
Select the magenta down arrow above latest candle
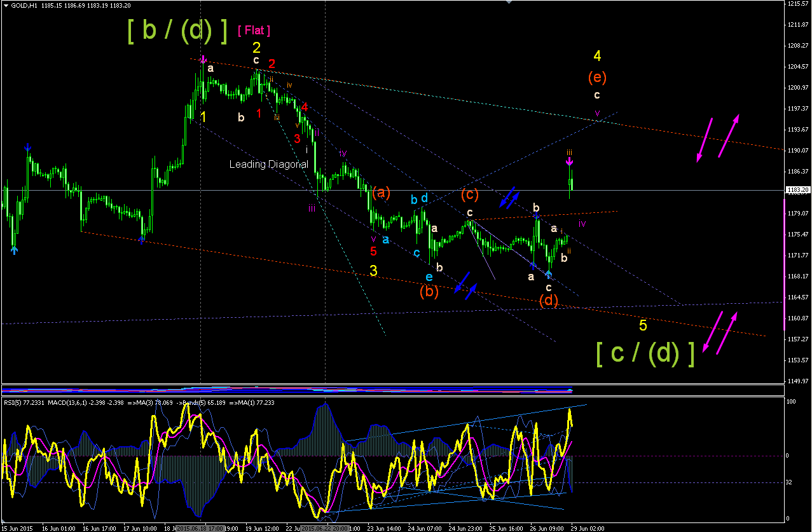(570, 161)
